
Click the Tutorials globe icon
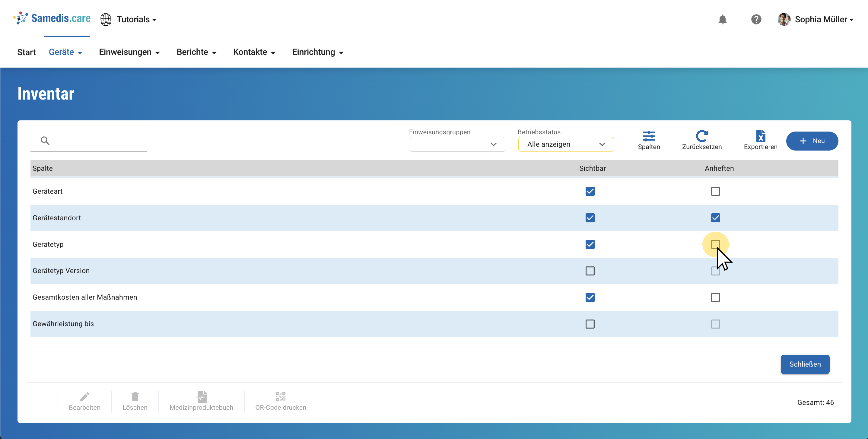[x=106, y=20]
